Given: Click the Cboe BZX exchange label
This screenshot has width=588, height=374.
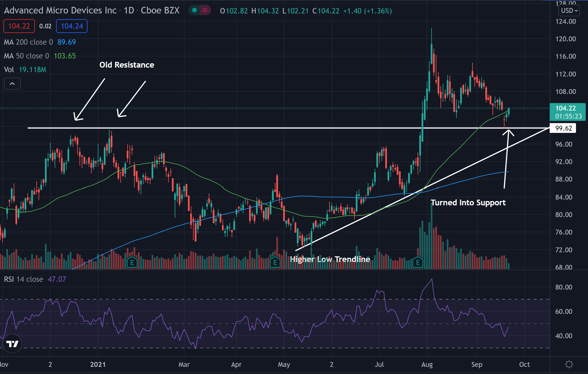Looking at the screenshot, I should 160,11.
